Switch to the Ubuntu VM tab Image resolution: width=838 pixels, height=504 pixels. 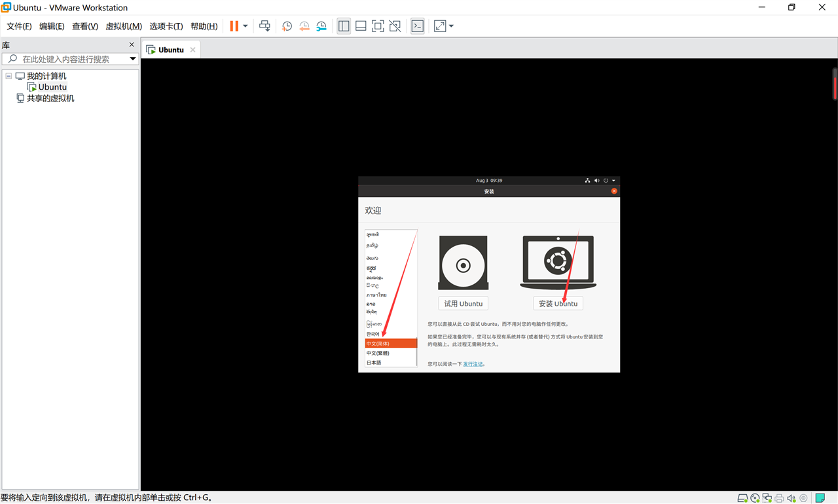point(171,50)
